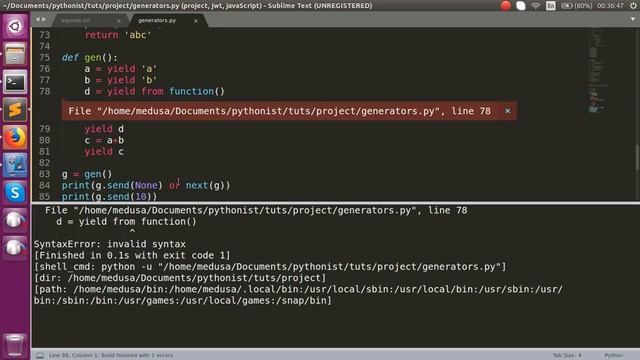Image resolution: width=640 pixels, height=360 pixels.
Task: Place cursor on line 78 yield from function()
Action: pyautogui.click(x=155, y=91)
